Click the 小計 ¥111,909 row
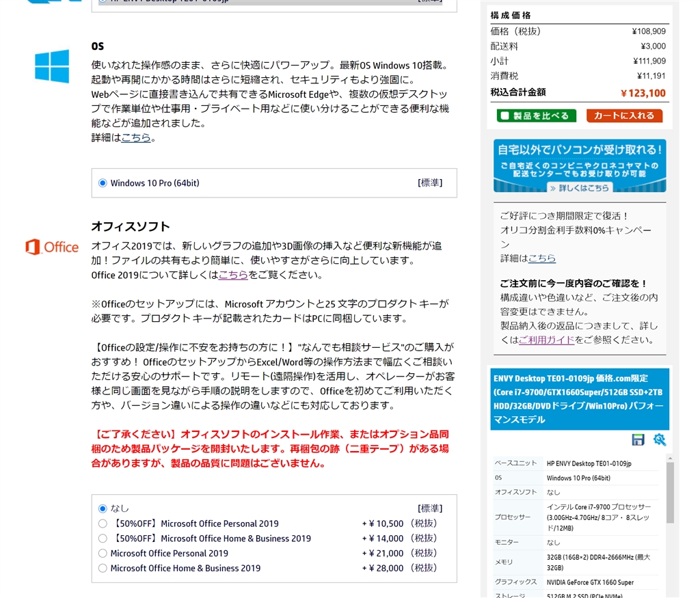 [578, 61]
